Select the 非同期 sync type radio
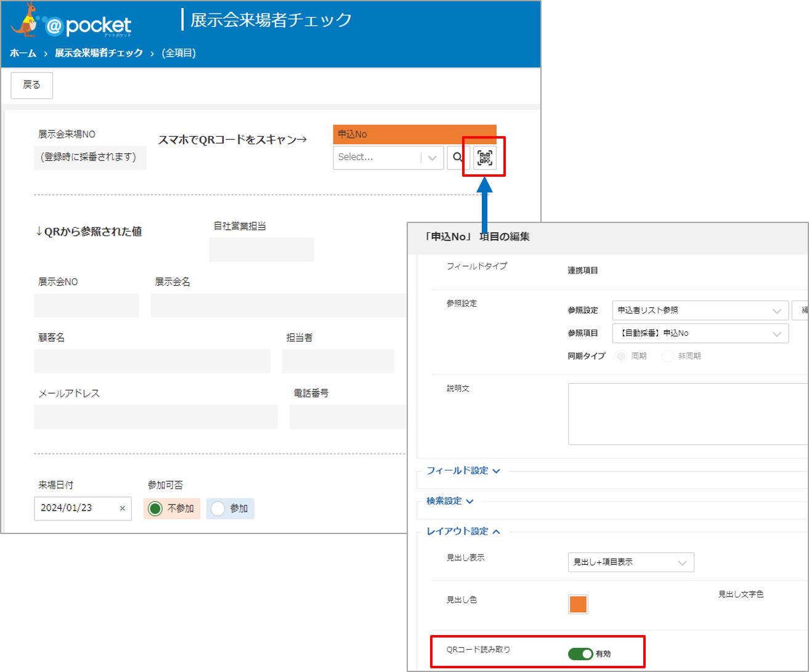The height and width of the screenshot is (672, 809). (x=667, y=356)
